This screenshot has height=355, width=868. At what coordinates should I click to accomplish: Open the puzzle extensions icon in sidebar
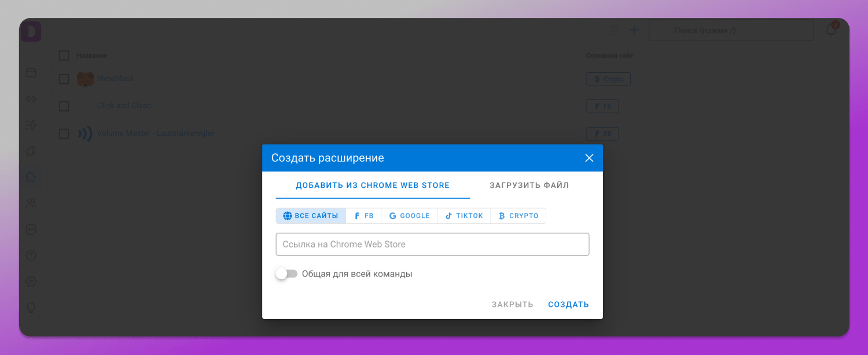31,177
